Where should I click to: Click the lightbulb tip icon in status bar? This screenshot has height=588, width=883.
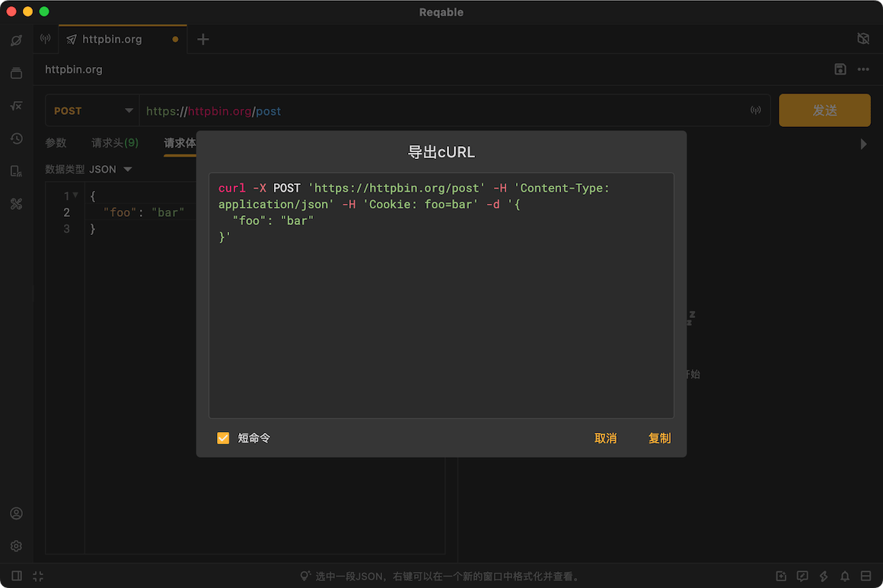click(304, 576)
